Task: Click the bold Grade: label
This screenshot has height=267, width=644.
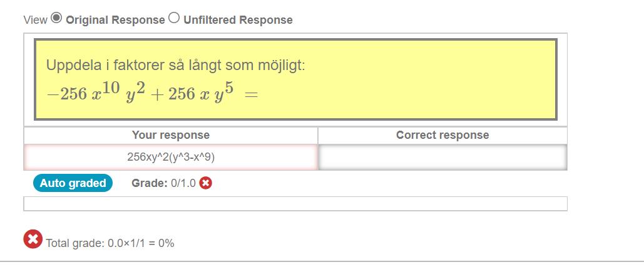Action: pyautogui.click(x=150, y=183)
